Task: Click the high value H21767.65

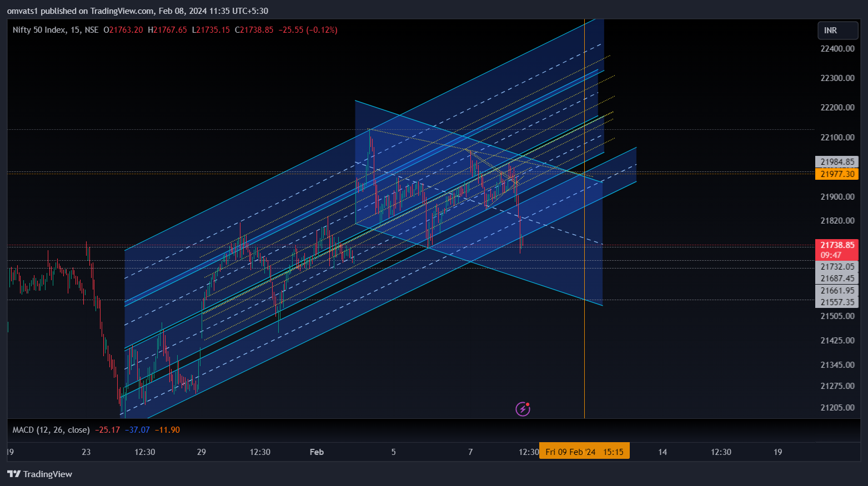Action: click(167, 30)
